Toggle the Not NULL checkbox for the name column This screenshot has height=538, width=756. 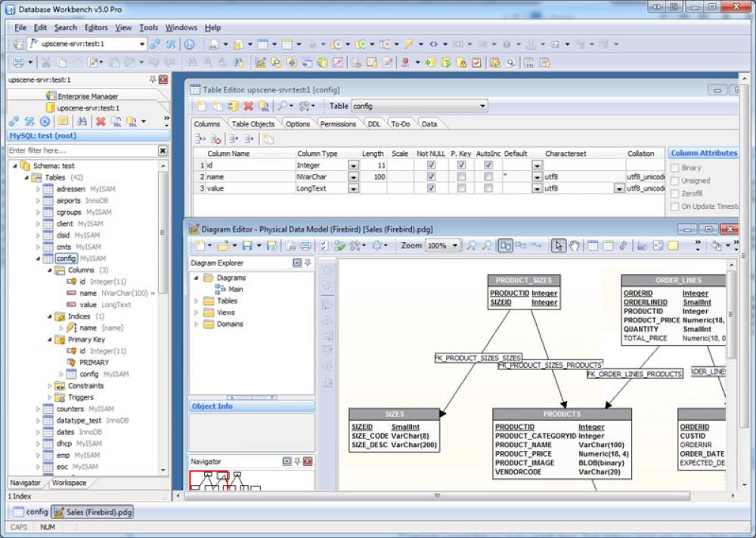click(x=430, y=176)
